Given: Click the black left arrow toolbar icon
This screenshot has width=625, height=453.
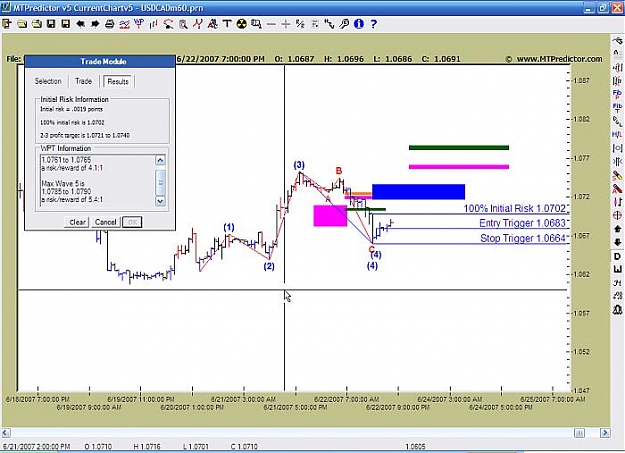Looking at the screenshot, I should pos(81,24).
